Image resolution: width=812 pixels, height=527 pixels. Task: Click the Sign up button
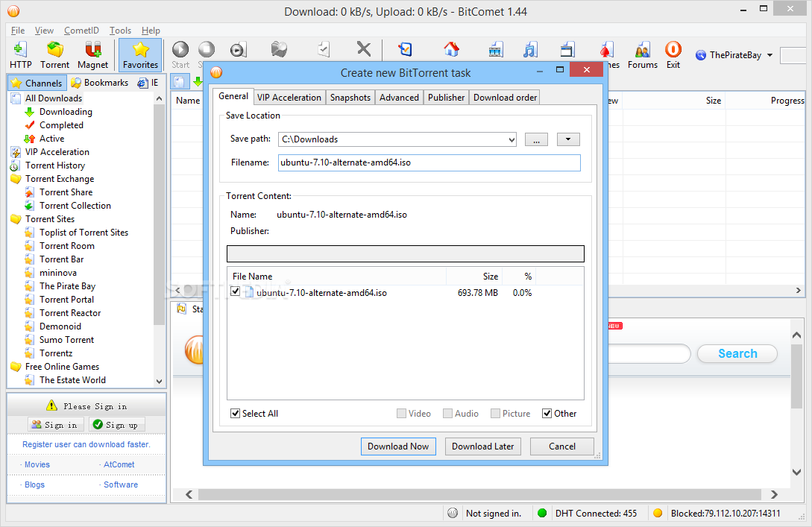point(116,424)
